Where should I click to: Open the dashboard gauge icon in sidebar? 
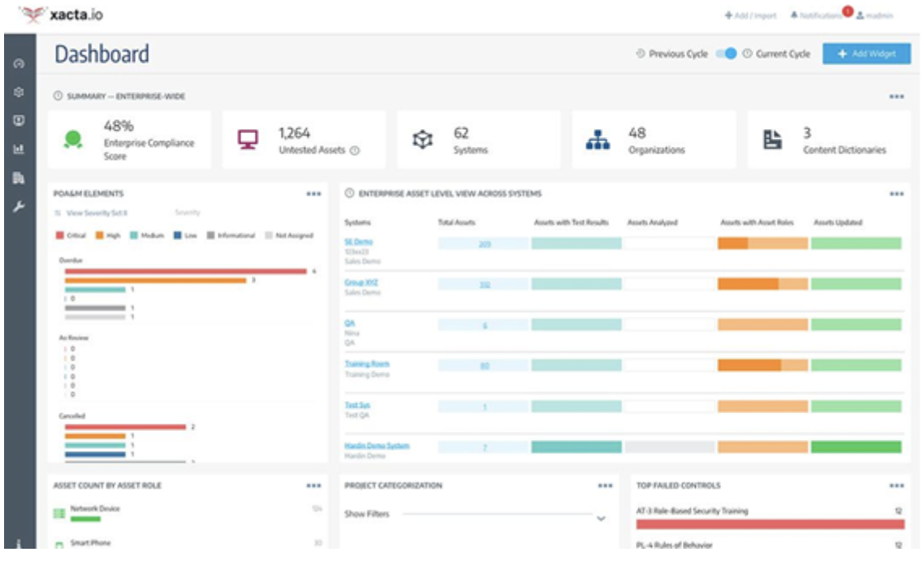tap(19, 64)
